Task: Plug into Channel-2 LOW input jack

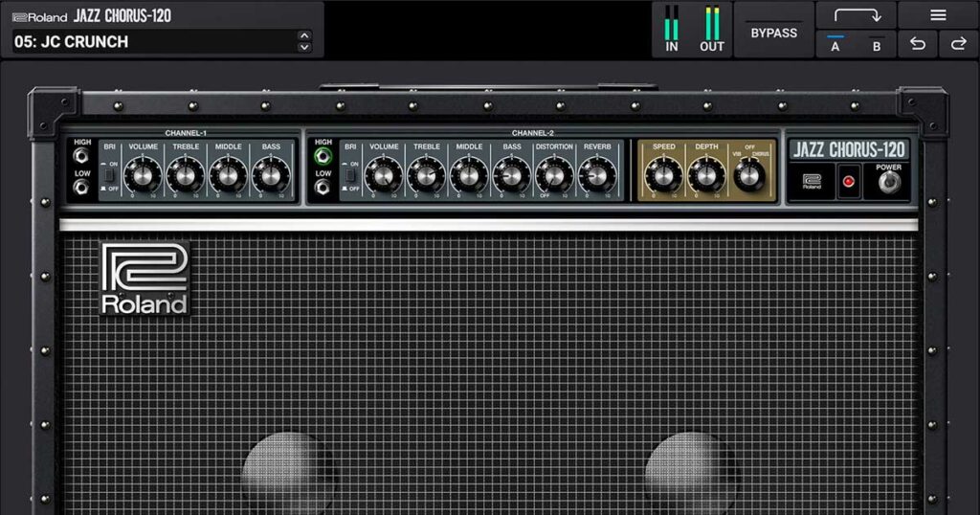Action: point(323,187)
